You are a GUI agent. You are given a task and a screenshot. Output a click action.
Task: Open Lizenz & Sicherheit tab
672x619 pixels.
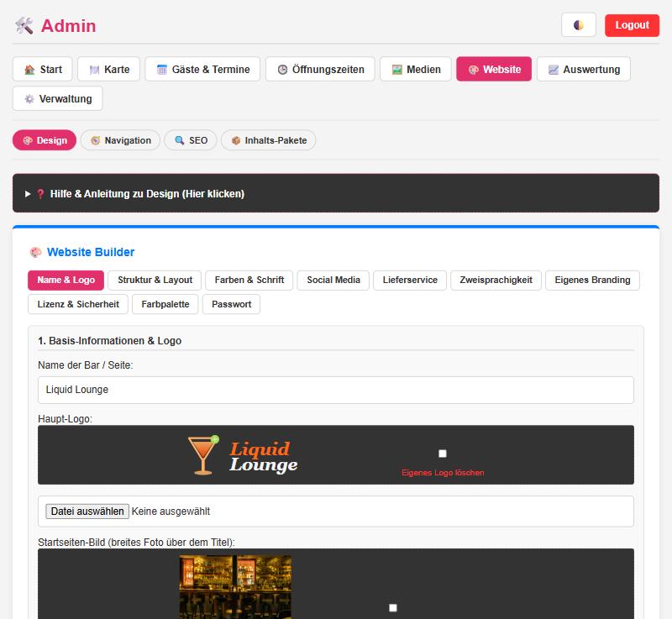coord(78,304)
